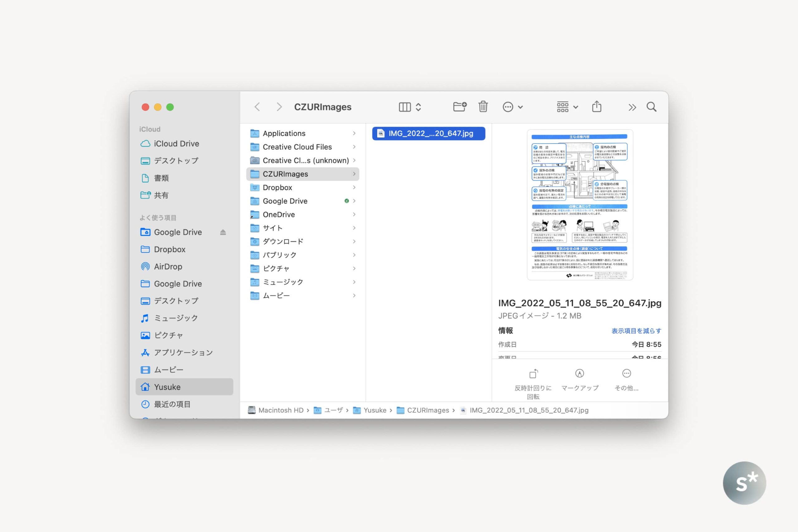Click the new folder toolbar icon
The width and height of the screenshot is (798, 532).
pyautogui.click(x=459, y=107)
